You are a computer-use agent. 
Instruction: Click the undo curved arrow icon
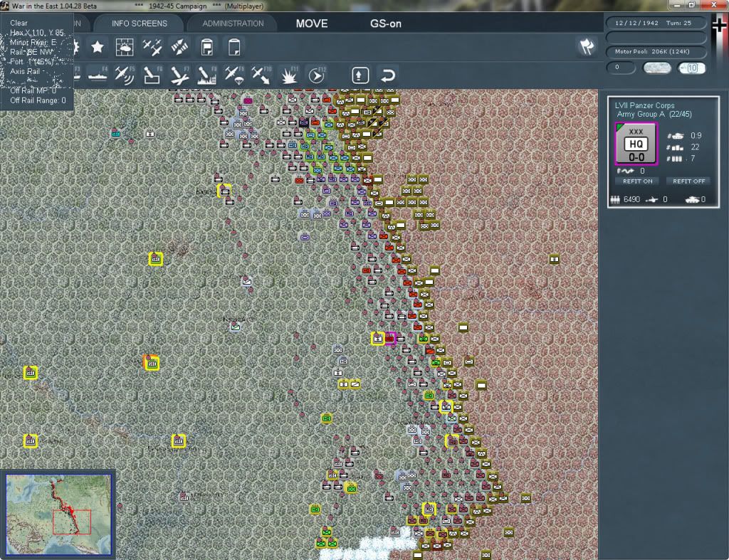coord(388,75)
